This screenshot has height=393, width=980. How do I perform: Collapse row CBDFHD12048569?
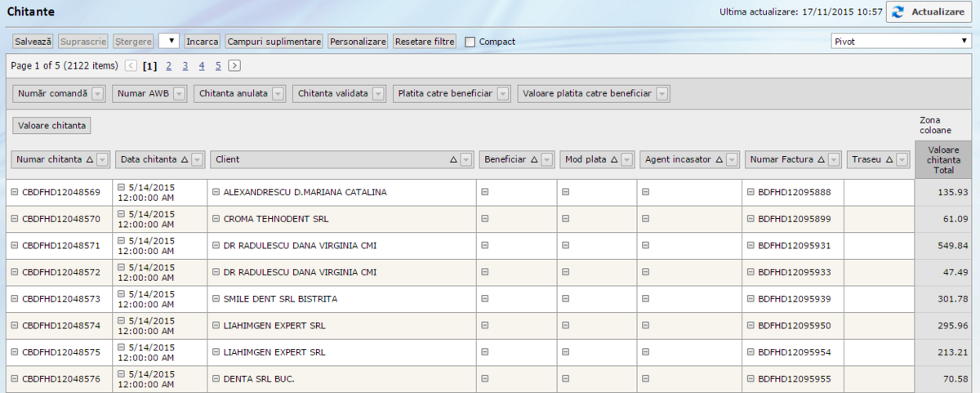click(x=15, y=193)
